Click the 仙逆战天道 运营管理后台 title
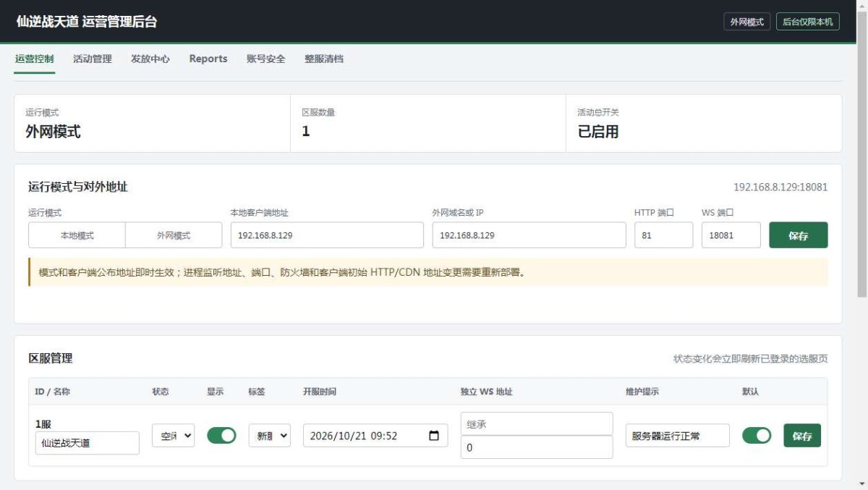This screenshot has width=868, height=490. click(x=87, y=22)
